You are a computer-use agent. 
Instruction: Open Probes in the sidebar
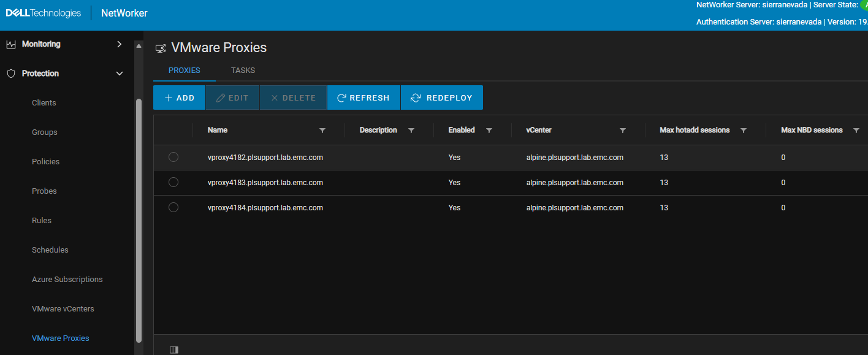(x=44, y=191)
